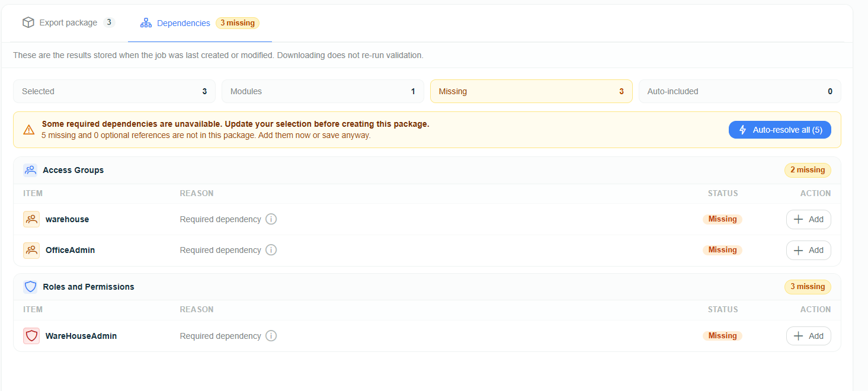Screen dimensions: 868x391
Task: Click the Export package box icon
Action: [x=28, y=23]
